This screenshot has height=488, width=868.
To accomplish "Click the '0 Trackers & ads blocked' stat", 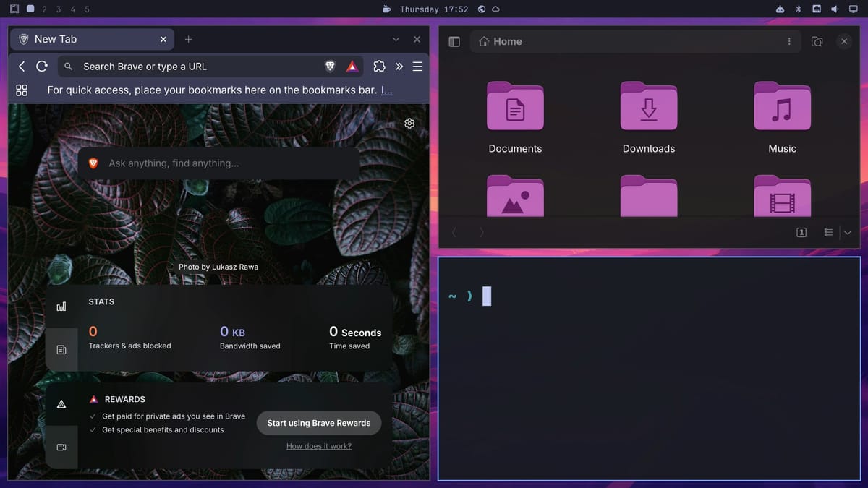I will click(130, 338).
